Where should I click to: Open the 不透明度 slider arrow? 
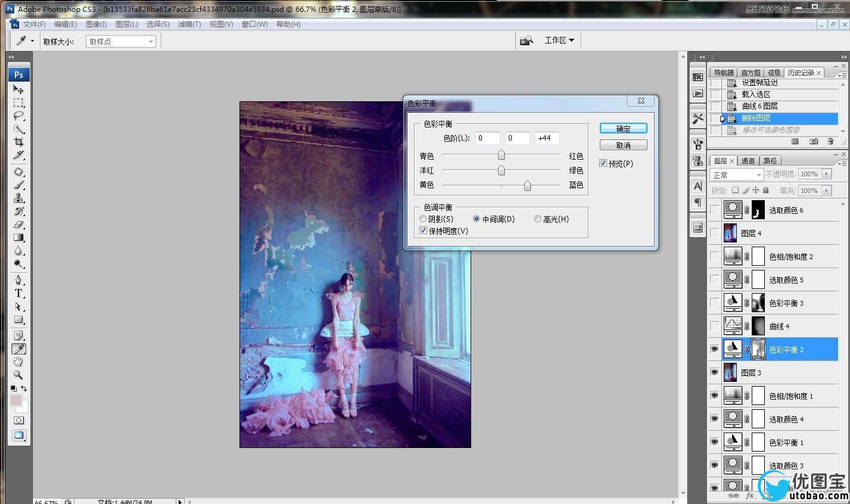826,174
